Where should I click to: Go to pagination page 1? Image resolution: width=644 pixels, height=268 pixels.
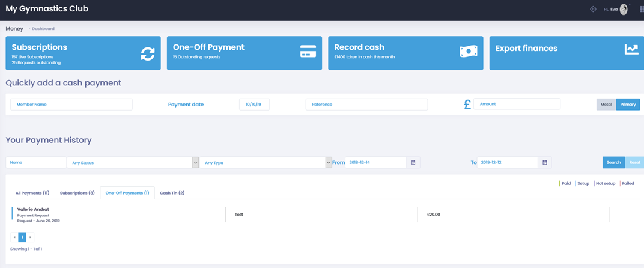pyautogui.click(x=22, y=237)
